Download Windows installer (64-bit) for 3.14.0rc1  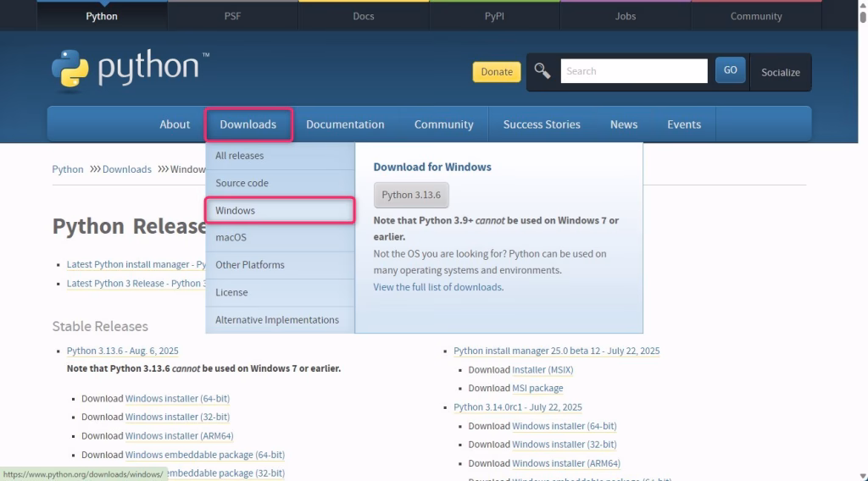click(564, 426)
